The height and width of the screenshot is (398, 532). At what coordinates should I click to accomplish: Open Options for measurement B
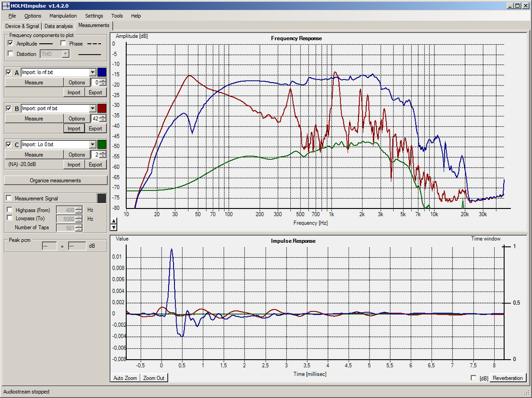[77, 118]
